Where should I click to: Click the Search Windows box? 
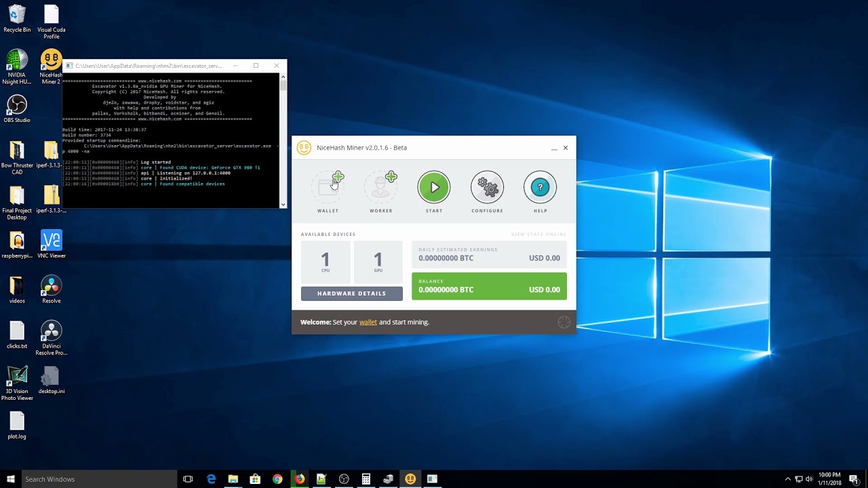[x=99, y=479]
